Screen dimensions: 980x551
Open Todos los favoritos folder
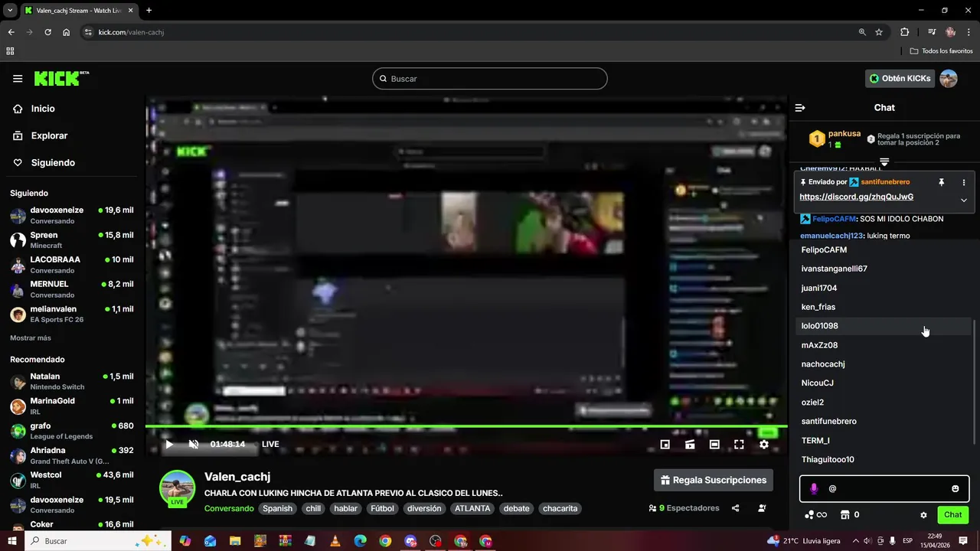(942, 51)
